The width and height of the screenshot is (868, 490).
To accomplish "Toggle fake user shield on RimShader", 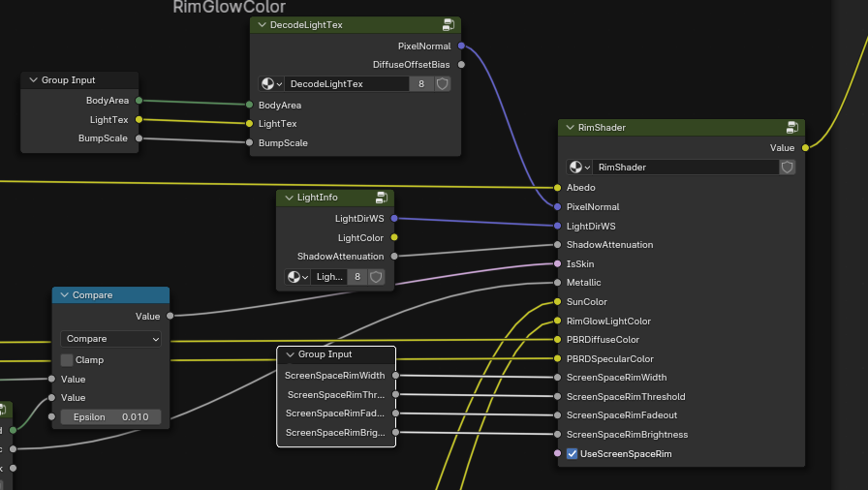I will [788, 168].
